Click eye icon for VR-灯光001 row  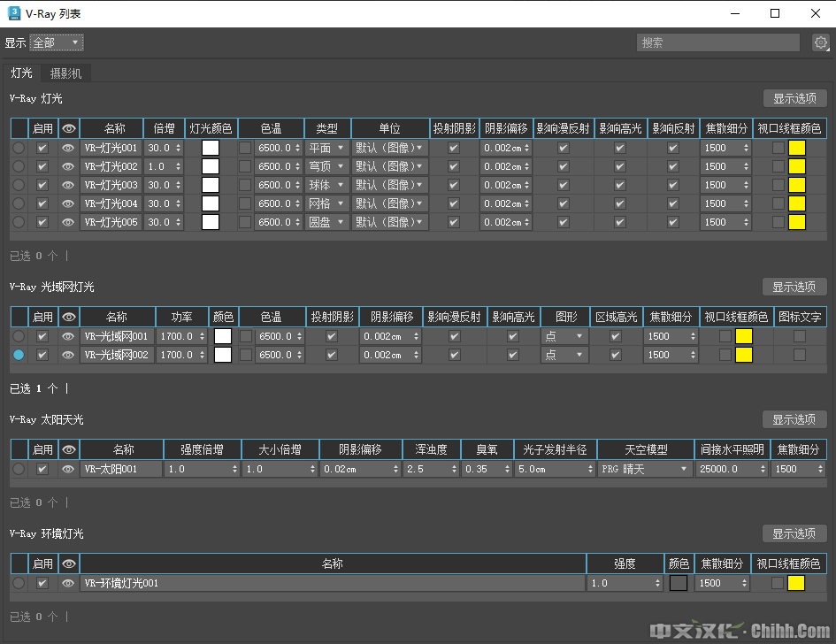(68, 149)
